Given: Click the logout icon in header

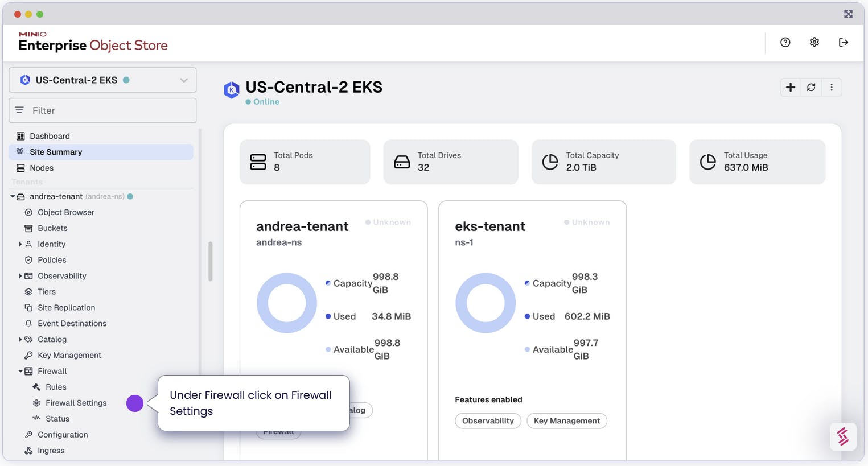Looking at the screenshot, I should [843, 42].
